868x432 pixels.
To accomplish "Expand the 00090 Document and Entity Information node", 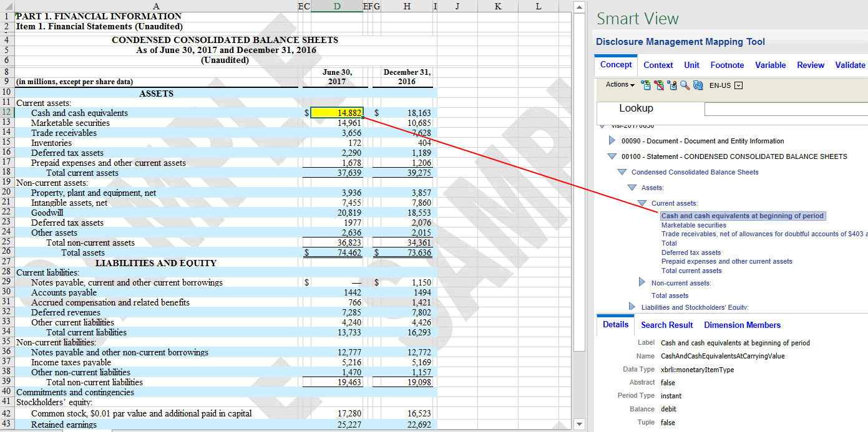I will point(613,141).
